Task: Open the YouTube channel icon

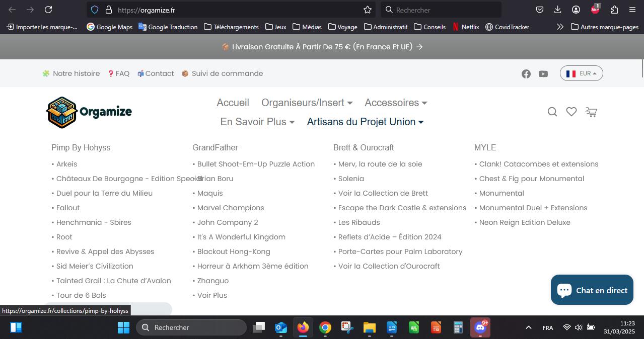Action: point(543,74)
